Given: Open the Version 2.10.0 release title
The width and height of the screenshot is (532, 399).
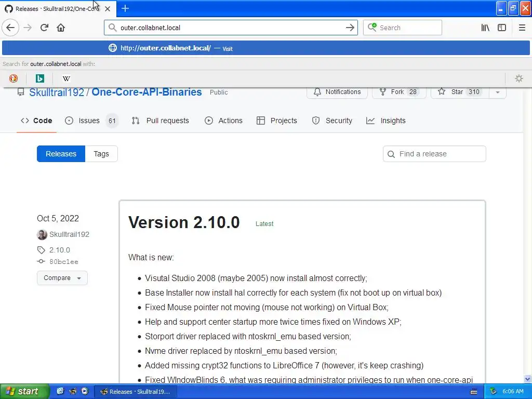Looking at the screenshot, I should (x=184, y=222).
